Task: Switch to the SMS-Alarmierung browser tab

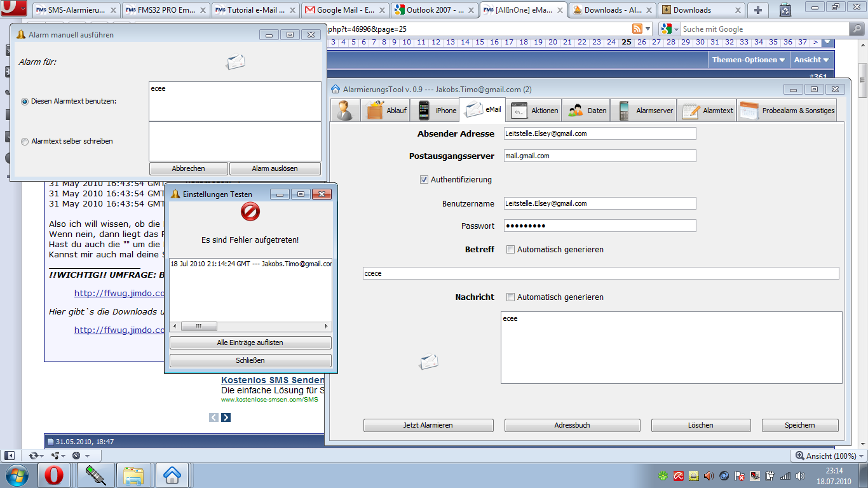Action: coord(75,10)
